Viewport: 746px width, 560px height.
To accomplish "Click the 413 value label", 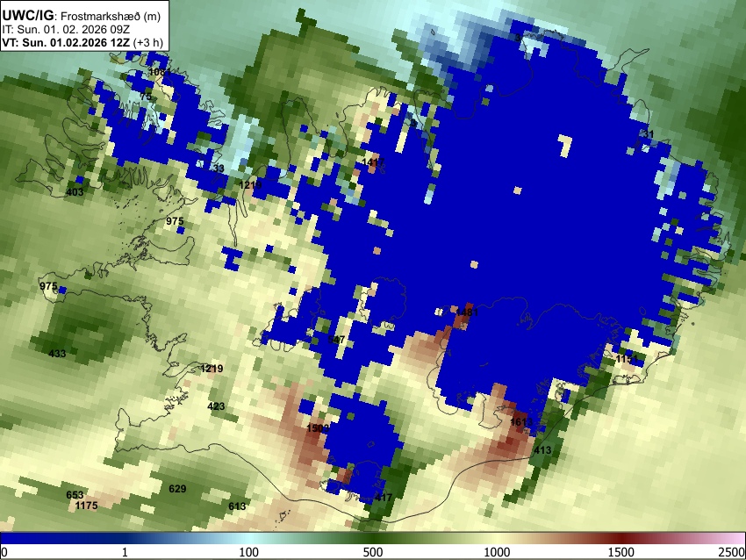I will pyautogui.click(x=543, y=450).
